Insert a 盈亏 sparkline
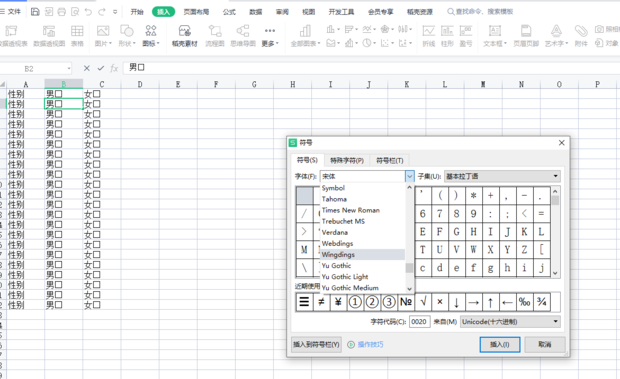 pyautogui.click(x=466, y=36)
